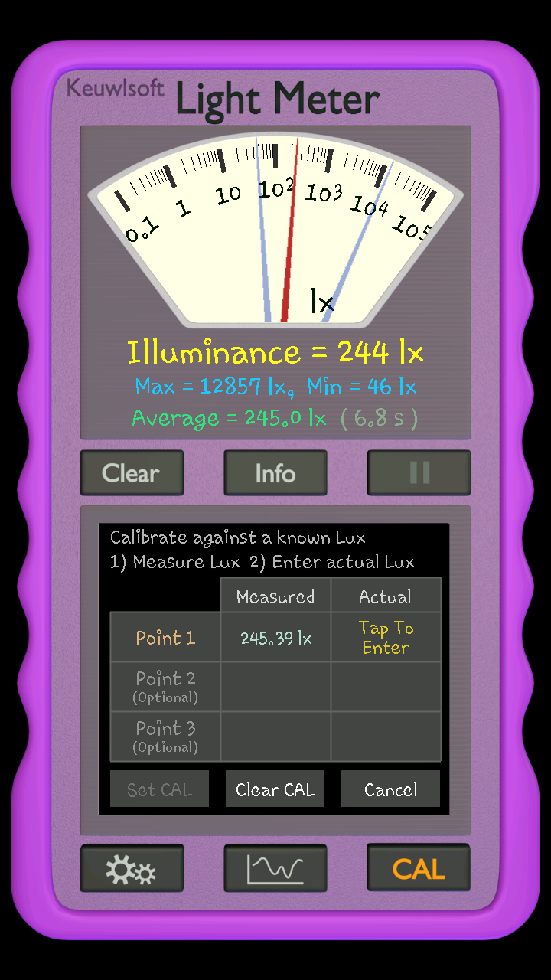
Task: Click the red needle on the gauge
Action: [291, 230]
